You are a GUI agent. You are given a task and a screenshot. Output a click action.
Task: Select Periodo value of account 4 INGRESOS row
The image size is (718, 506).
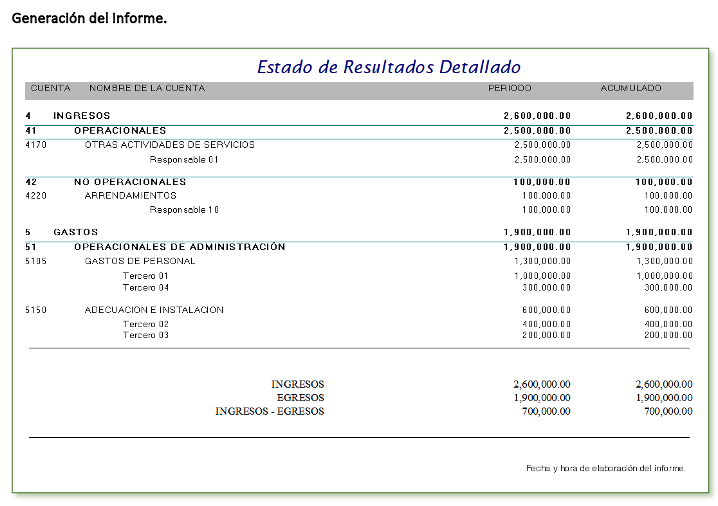pos(537,116)
